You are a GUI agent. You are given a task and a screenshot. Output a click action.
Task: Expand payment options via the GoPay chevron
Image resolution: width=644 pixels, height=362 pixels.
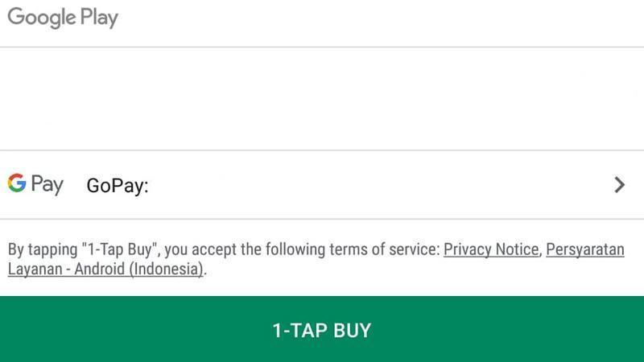coord(619,185)
